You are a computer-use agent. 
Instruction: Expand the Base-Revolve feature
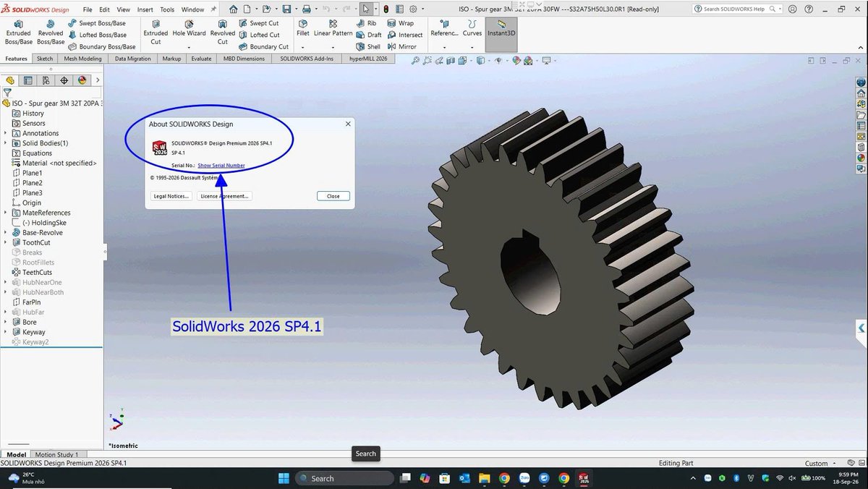point(6,233)
